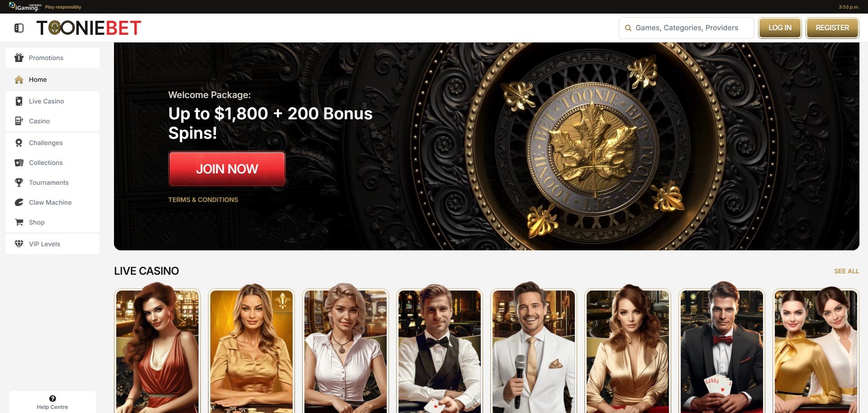
Task: Click the VIP Levels diamond icon
Action: click(x=19, y=244)
